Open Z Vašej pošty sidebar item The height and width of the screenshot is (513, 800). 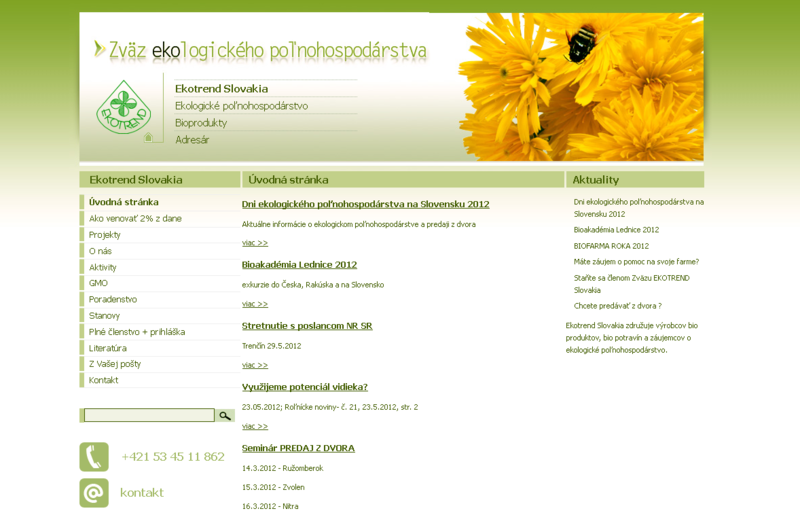[115, 364]
